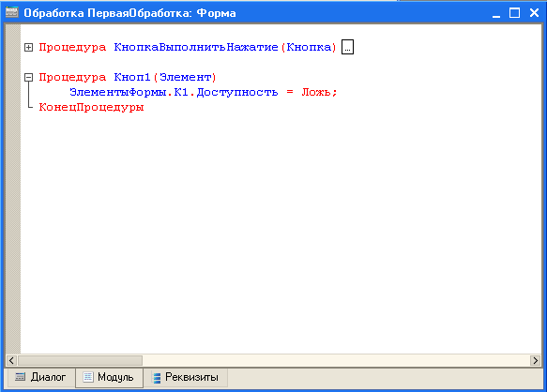Viewport: 547px width, 392px height.
Task: Click the horizontal scrollbar thumb
Action: coord(80,360)
